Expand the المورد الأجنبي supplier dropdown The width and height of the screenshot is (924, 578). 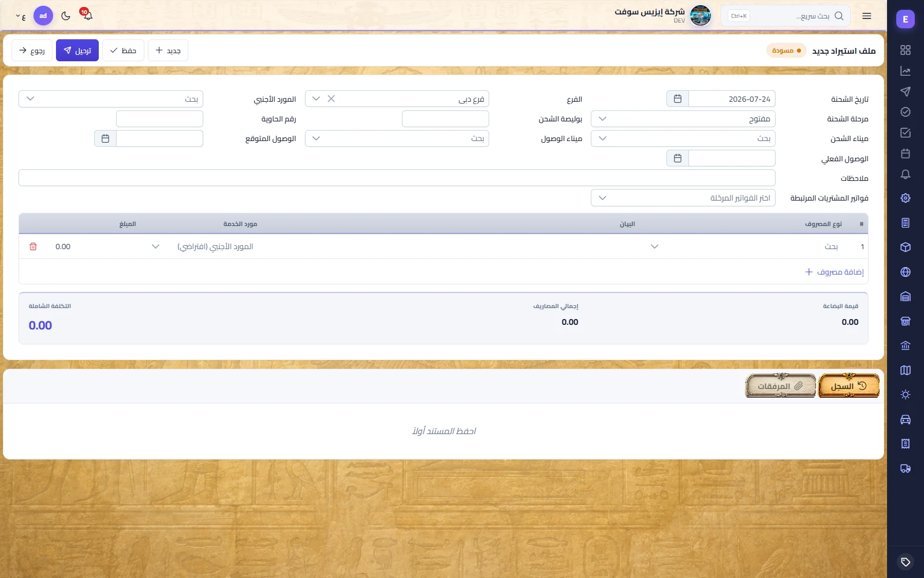[x=30, y=99]
